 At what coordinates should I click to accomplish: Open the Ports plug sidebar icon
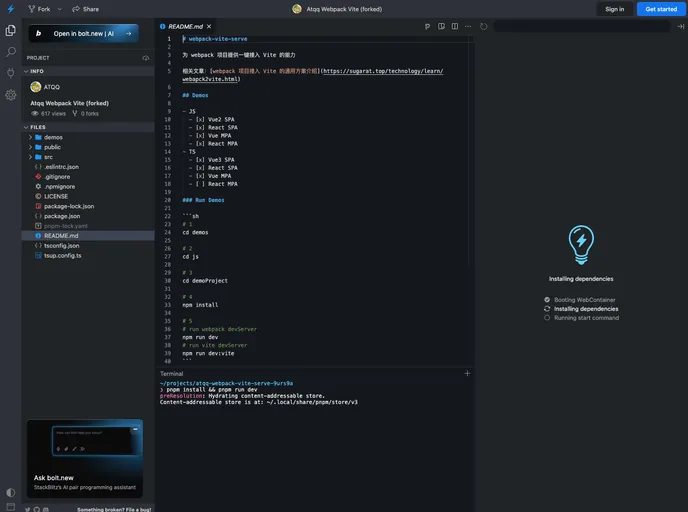[x=11, y=73]
